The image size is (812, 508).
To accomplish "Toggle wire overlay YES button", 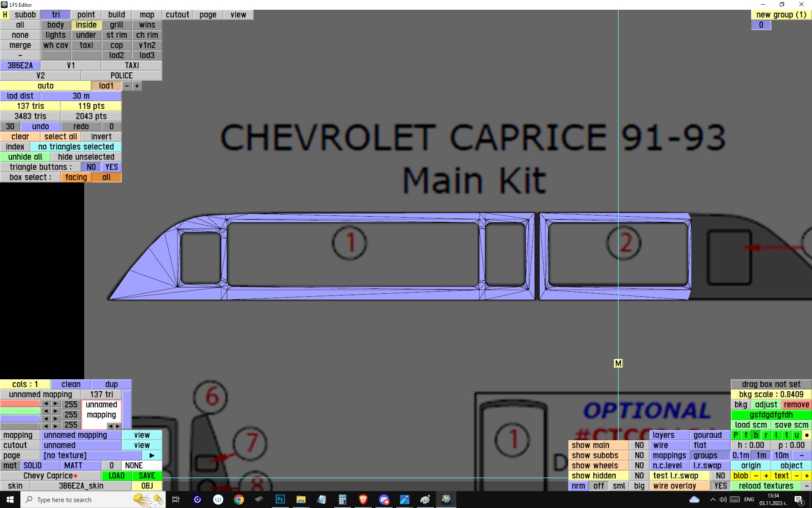I will (720, 486).
